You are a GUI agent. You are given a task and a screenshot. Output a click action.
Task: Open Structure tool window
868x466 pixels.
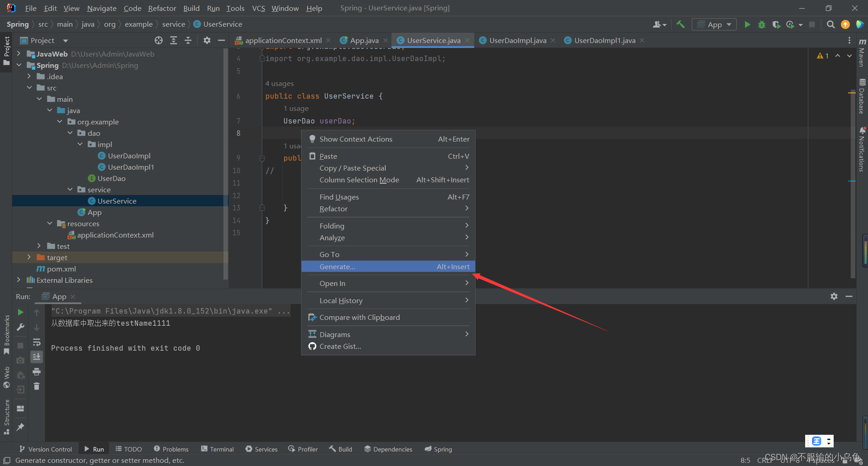click(x=6, y=417)
